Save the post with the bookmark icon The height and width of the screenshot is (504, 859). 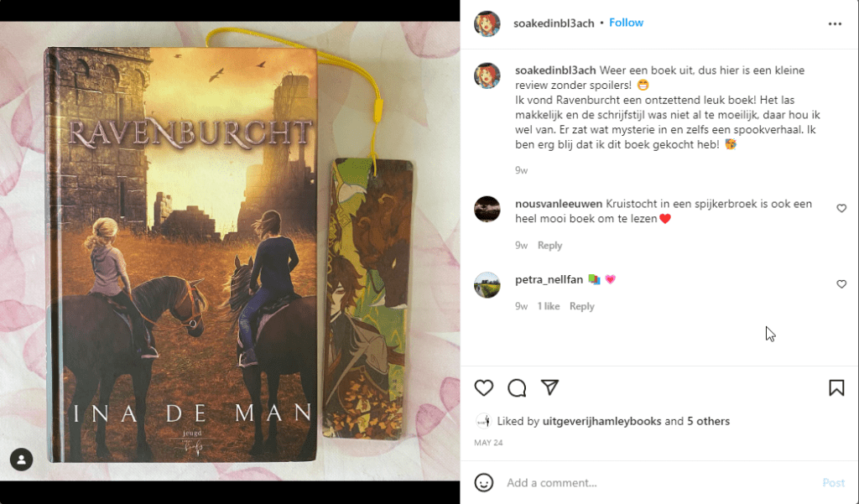tap(836, 388)
